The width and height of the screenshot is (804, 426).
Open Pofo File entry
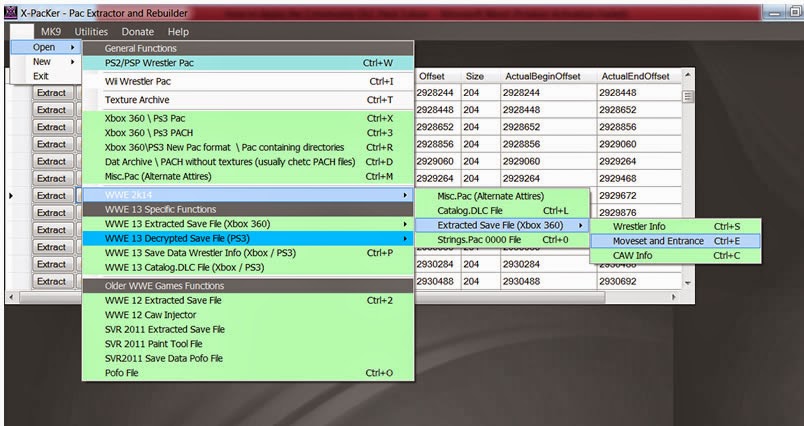click(x=248, y=373)
